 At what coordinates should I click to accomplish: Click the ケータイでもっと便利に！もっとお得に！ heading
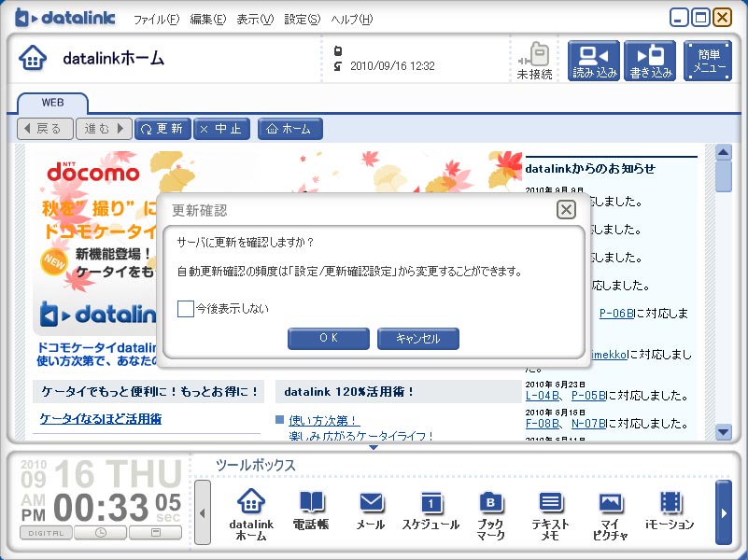[149, 392]
